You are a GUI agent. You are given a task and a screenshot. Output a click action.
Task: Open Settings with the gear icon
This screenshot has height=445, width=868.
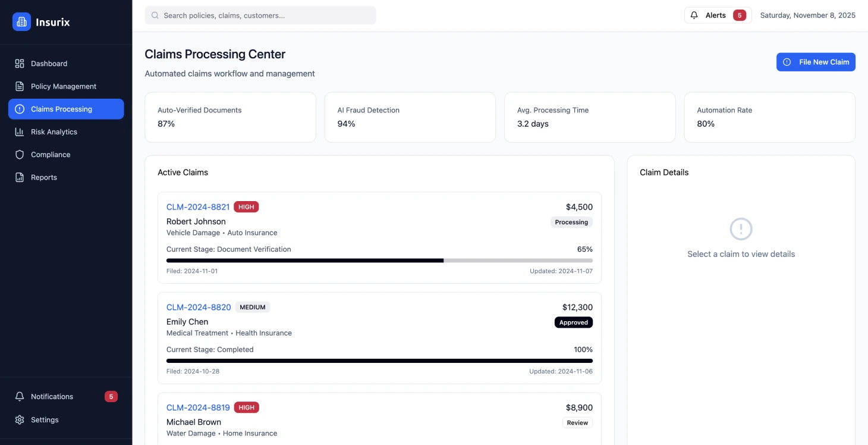point(20,419)
